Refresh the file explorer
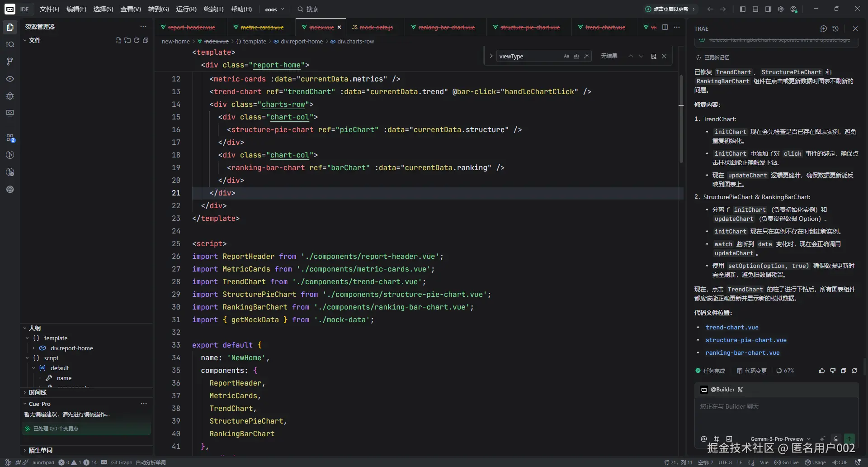 (x=137, y=40)
